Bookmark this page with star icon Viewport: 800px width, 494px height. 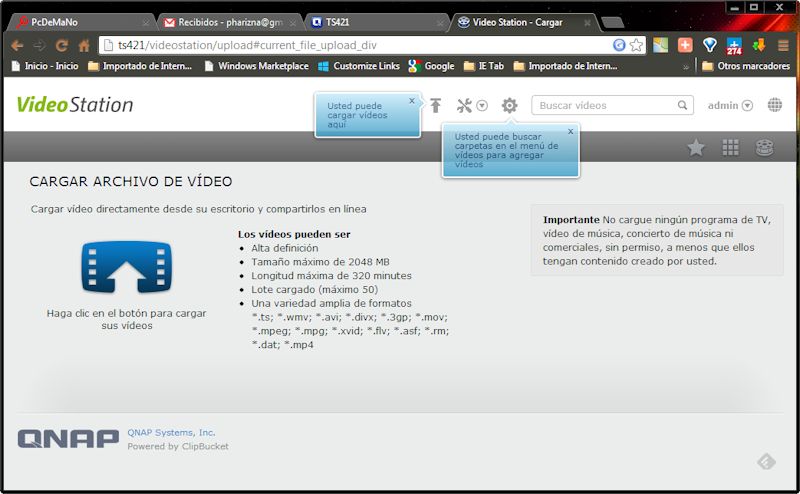tap(636, 45)
